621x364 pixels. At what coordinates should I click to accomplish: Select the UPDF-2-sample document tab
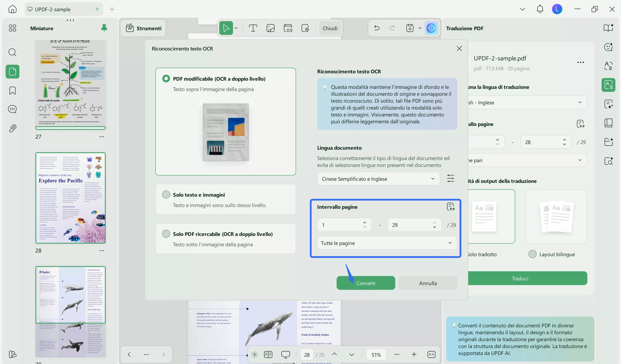click(x=63, y=9)
